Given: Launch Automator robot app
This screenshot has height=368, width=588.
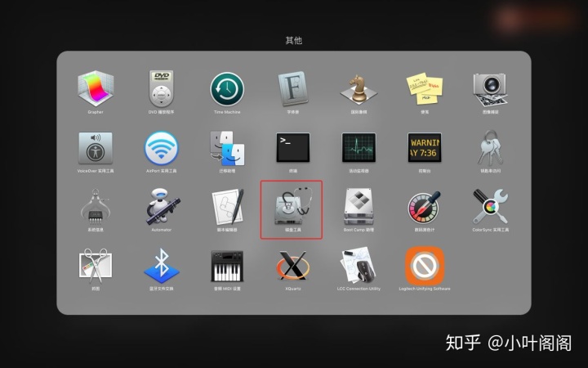Looking at the screenshot, I should coord(162,207).
